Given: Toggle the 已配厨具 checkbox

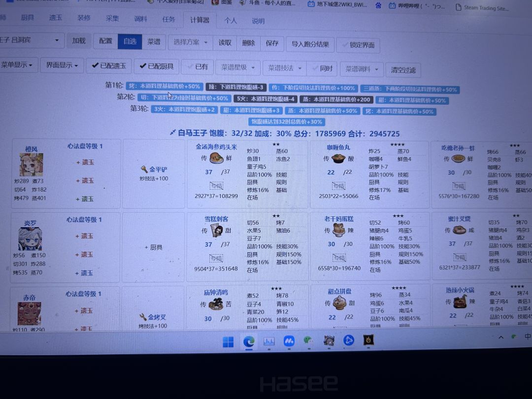Looking at the screenshot, I should [157, 66].
